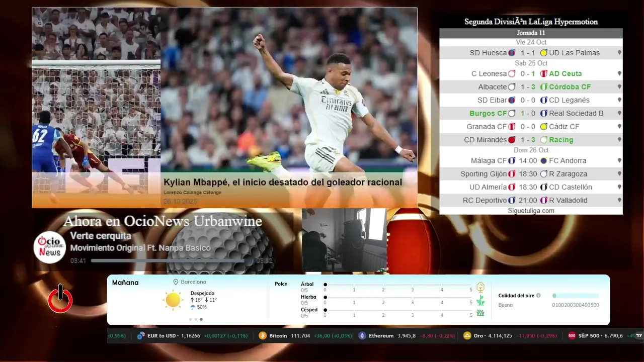Click the plant icon beside the Hierba pollen scale
This screenshot has width=644, height=362.
click(x=480, y=300)
